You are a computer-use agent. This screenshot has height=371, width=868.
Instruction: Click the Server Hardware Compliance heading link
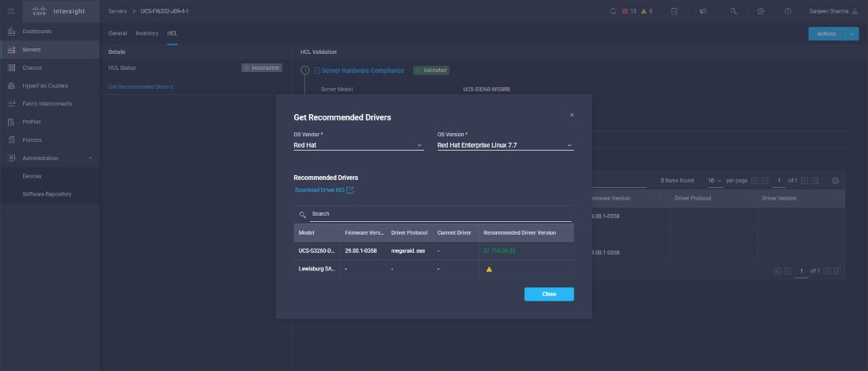(362, 71)
